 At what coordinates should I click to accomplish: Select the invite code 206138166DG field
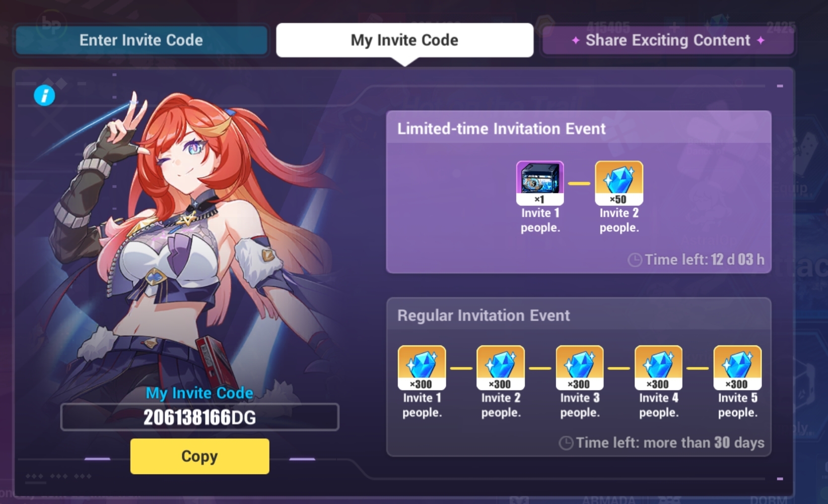point(200,417)
